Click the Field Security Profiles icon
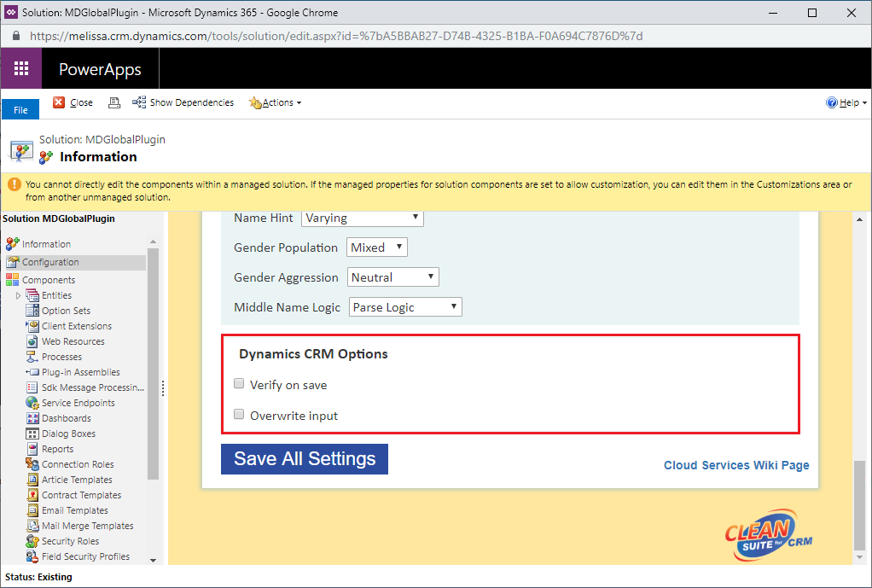 click(x=32, y=556)
